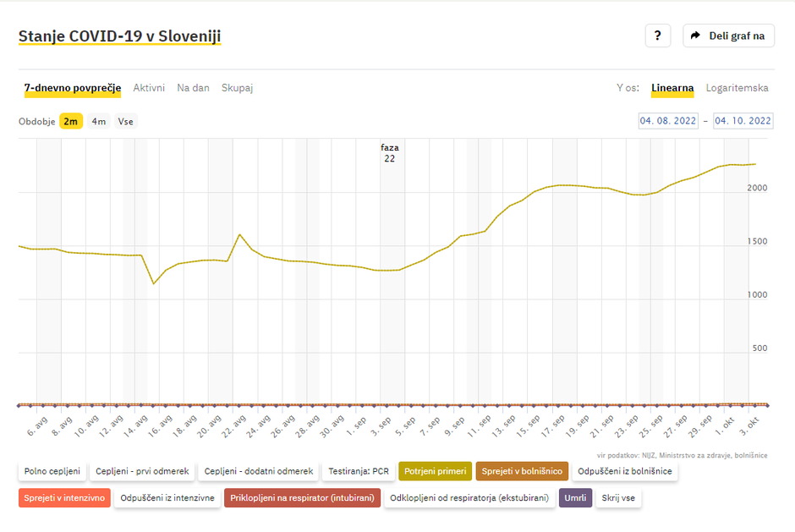Choose the Vse period

tap(125, 121)
